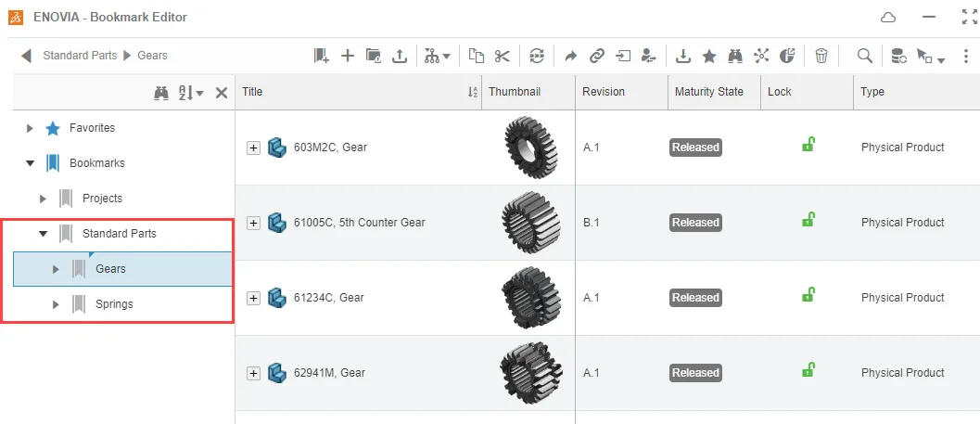Screen dimensions: 980x424
Task: Click the new bookmark icon in toolbar
Action: (321, 56)
